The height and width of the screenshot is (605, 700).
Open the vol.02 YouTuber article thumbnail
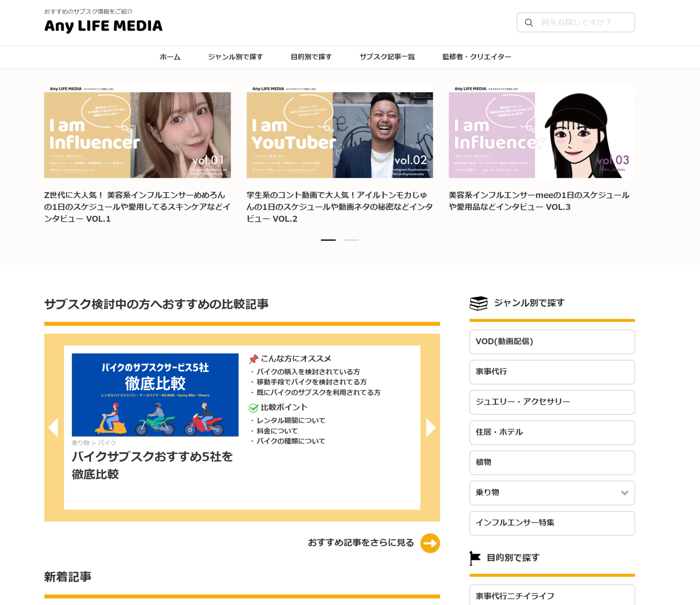[339, 132]
